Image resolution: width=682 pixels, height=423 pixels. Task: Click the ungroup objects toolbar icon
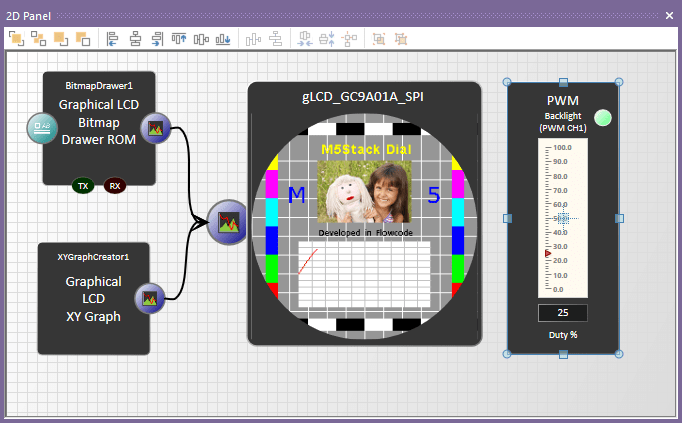click(x=401, y=39)
